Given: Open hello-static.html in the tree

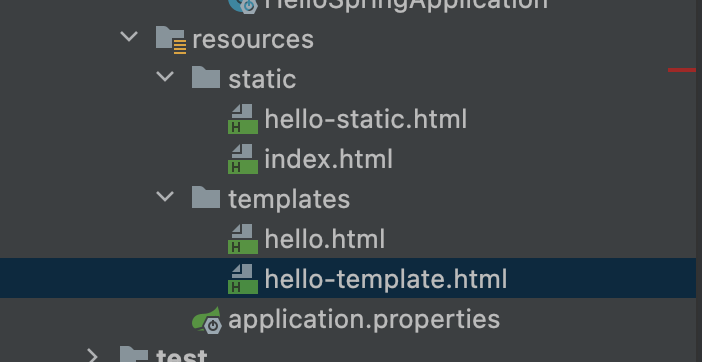Looking at the screenshot, I should (x=366, y=119).
